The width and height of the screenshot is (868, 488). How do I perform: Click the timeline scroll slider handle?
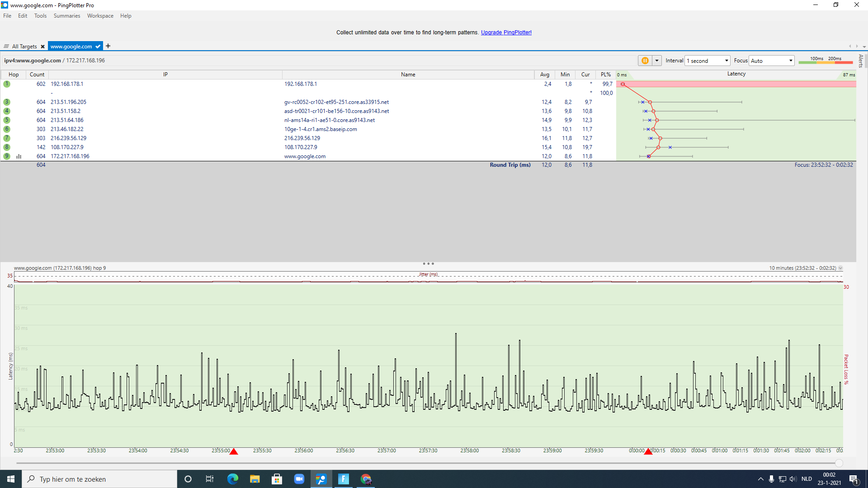click(x=839, y=463)
